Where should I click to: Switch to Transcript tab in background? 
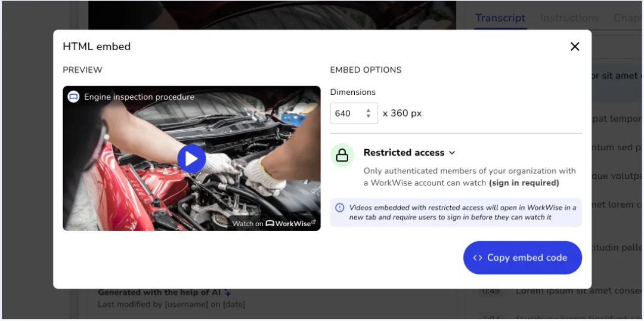click(500, 18)
